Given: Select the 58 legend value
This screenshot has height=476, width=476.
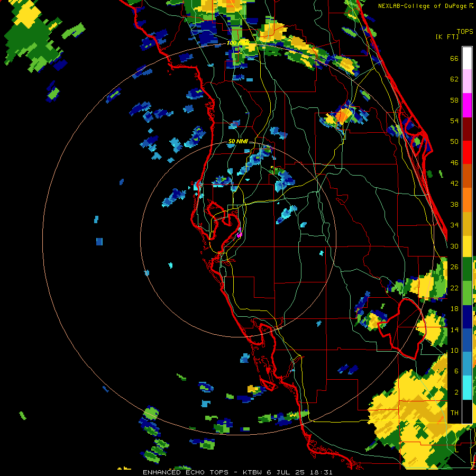Looking at the screenshot, I should point(454,100).
